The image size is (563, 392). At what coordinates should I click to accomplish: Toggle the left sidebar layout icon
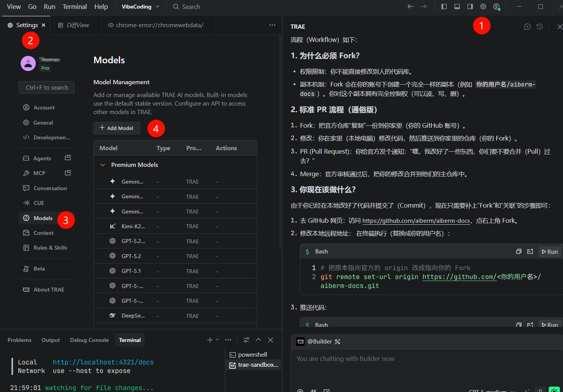tap(444, 7)
